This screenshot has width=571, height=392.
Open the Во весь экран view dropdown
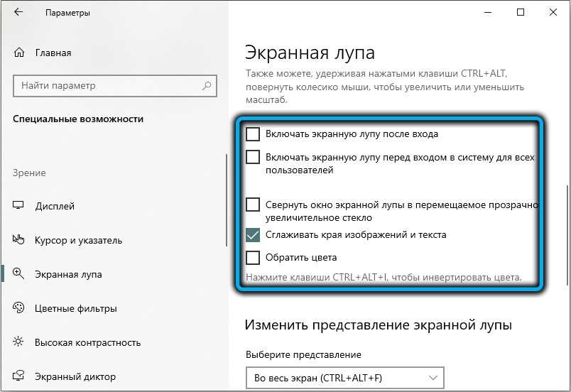(x=344, y=378)
